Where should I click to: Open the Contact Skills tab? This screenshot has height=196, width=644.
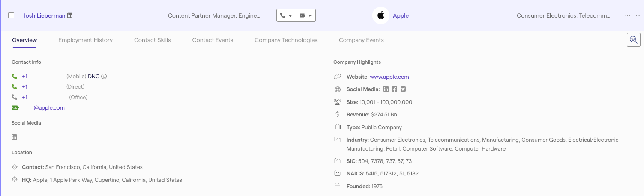[152, 40]
